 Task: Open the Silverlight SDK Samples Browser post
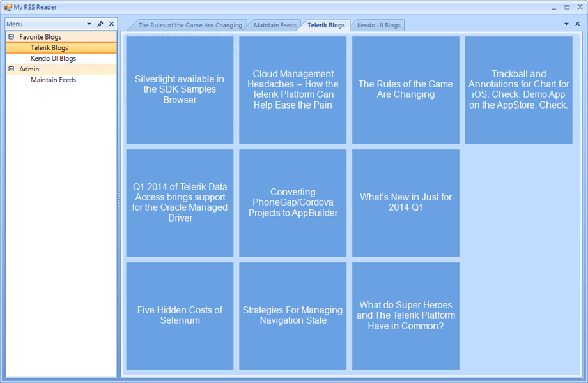click(180, 89)
